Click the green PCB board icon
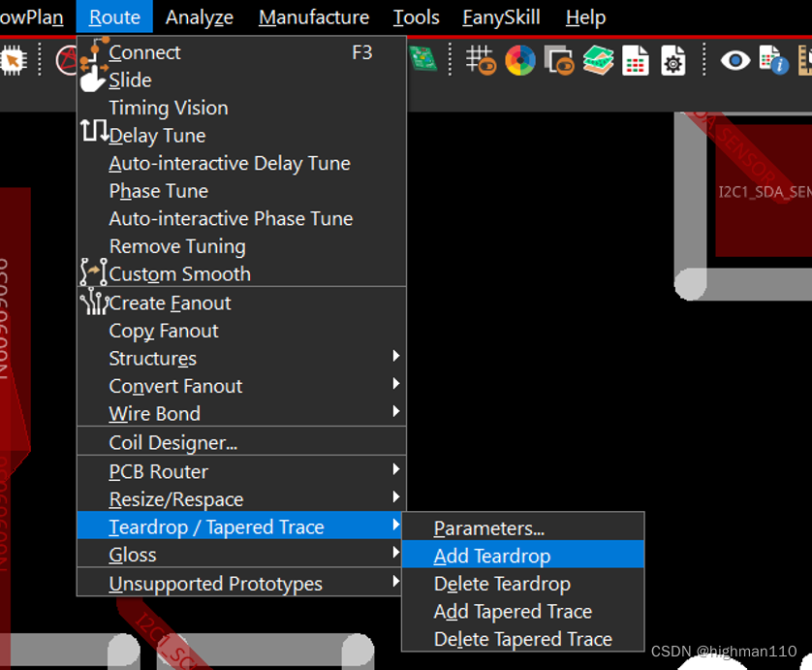Image resolution: width=812 pixels, height=670 pixels. click(x=422, y=58)
